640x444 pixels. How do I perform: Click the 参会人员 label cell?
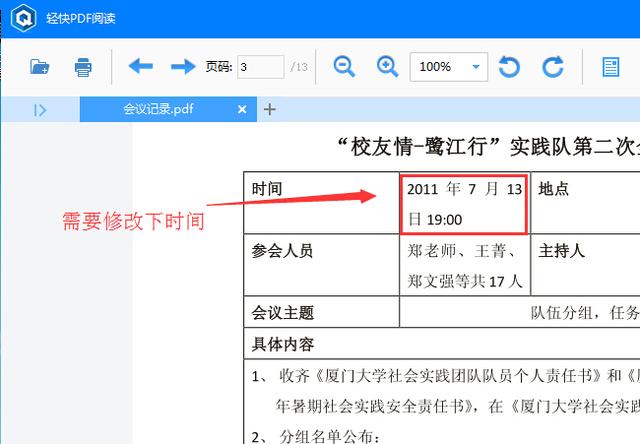click(321, 265)
